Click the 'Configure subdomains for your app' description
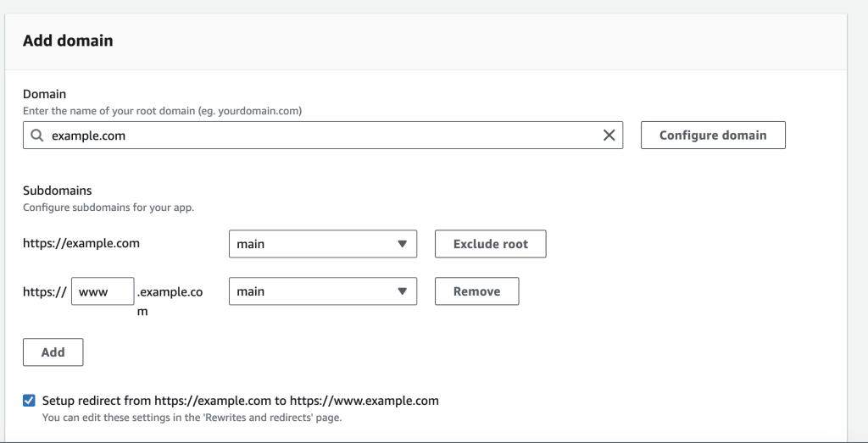 click(x=108, y=208)
